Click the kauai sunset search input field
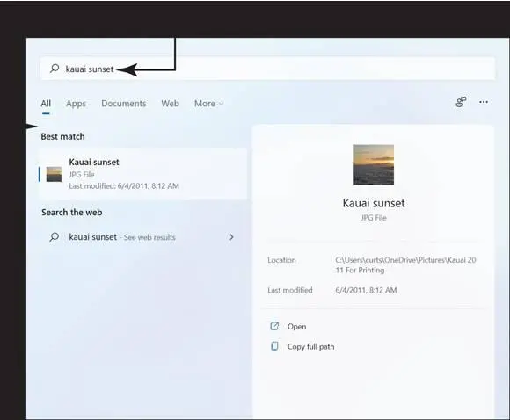The width and height of the screenshot is (510, 420). [x=267, y=69]
